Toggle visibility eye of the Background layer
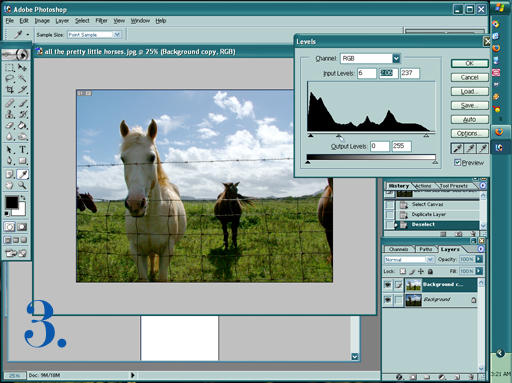512x383 pixels. pos(388,300)
